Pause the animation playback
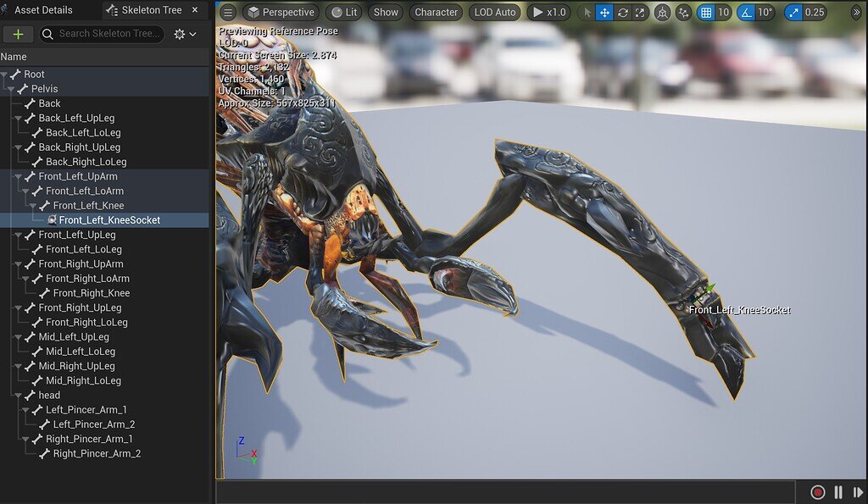This screenshot has width=868, height=504. [x=838, y=492]
